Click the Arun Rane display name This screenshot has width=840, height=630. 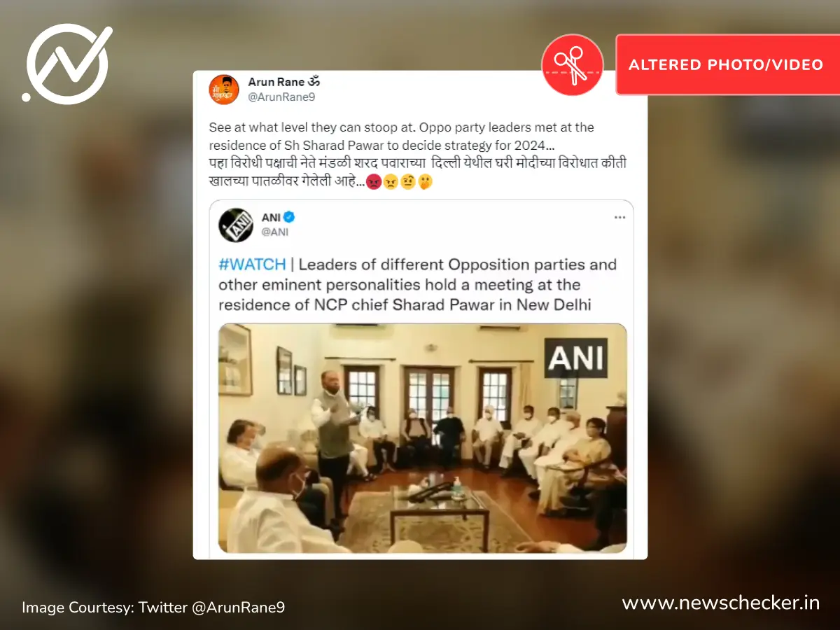coord(284,83)
